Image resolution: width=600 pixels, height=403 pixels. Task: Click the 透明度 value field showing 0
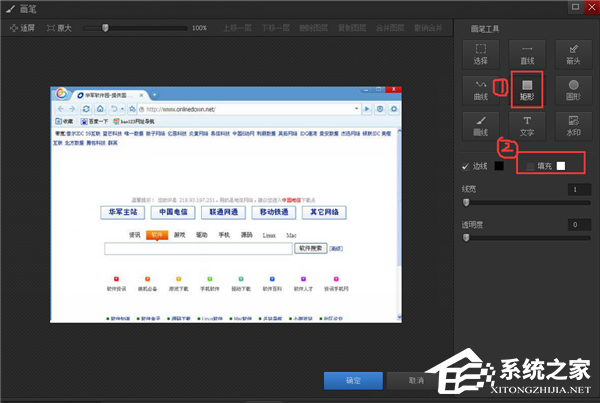[x=579, y=225]
